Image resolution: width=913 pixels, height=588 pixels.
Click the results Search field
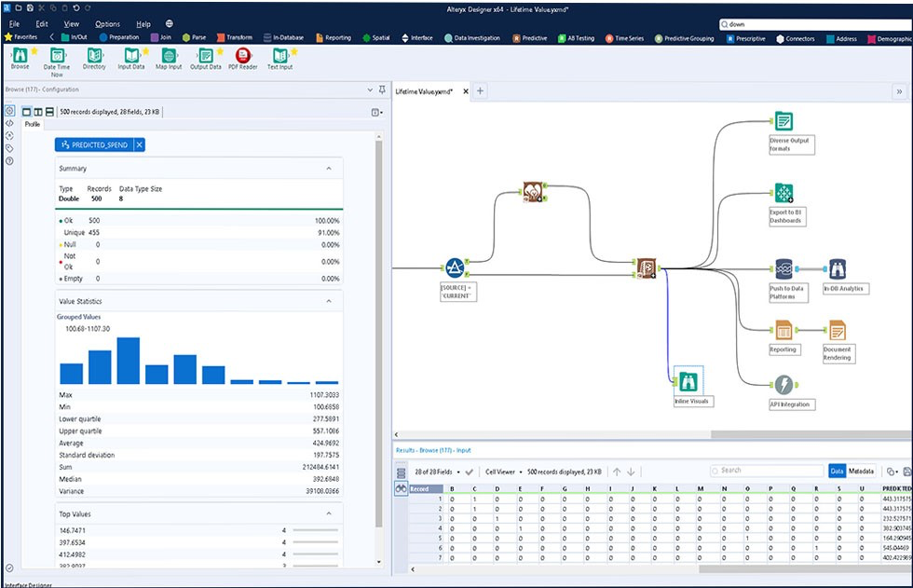[768, 471]
